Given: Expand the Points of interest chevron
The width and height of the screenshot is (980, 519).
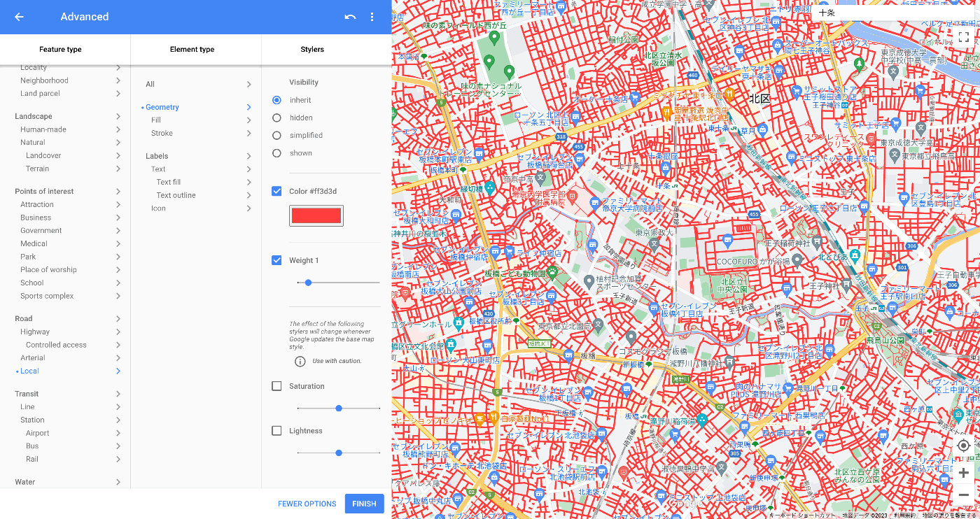Looking at the screenshot, I should click(x=118, y=191).
